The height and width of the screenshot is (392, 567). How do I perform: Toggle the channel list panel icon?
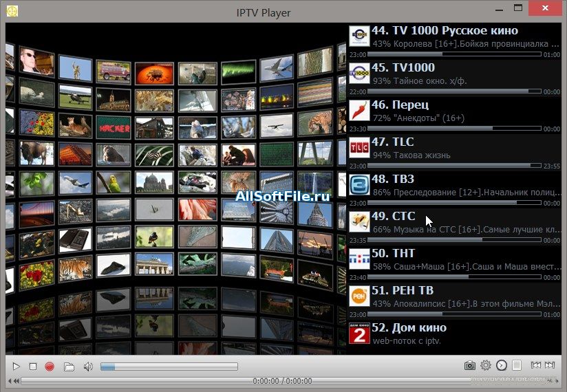[x=517, y=365]
